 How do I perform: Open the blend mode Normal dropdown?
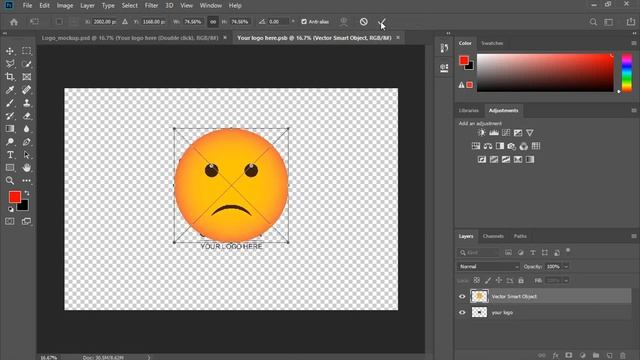(x=488, y=267)
